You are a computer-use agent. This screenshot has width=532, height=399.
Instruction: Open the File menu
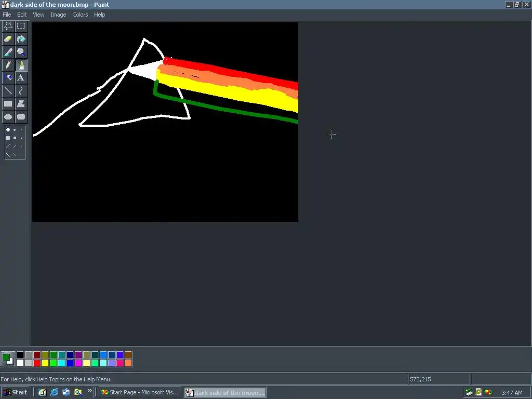coord(7,15)
